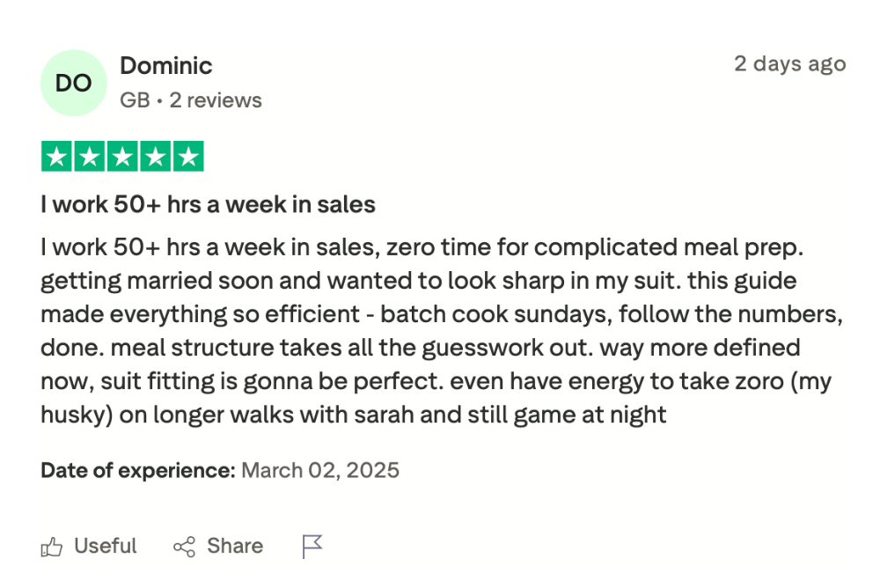Click the date 'March 02, 2025'
The height and width of the screenshot is (588, 880).
click(x=320, y=470)
